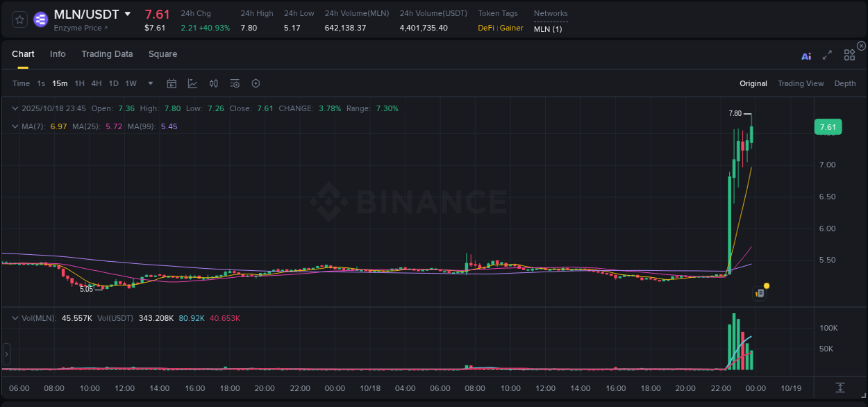Image resolution: width=868 pixels, height=407 pixels.
Task: Open the indicator list settings icon
Action: pos(234,83)
